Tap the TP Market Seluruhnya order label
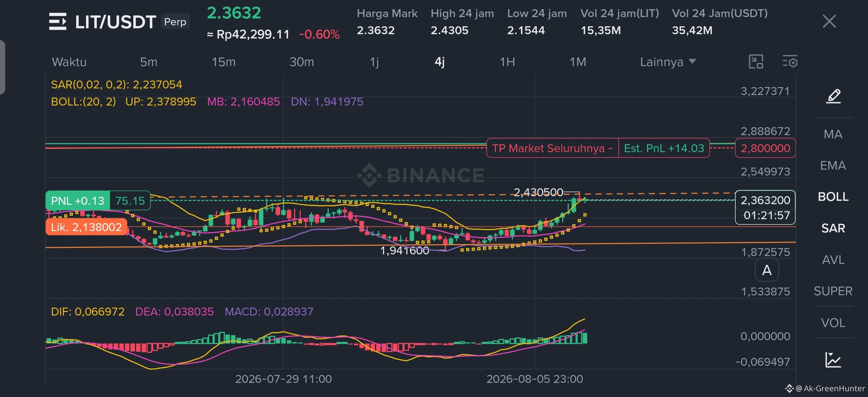The width and height of the screenshot is (868, 397). tap(552, 148)
